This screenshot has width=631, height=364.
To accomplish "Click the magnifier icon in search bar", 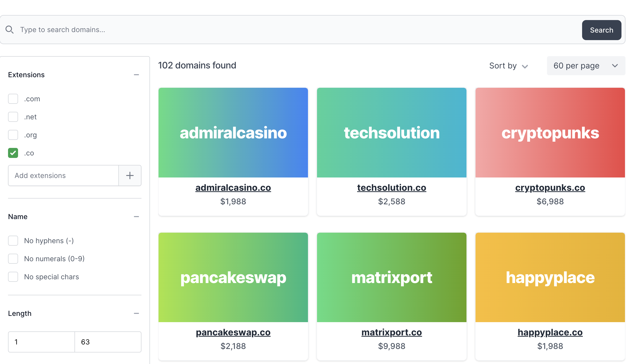I will click(10, 30).
